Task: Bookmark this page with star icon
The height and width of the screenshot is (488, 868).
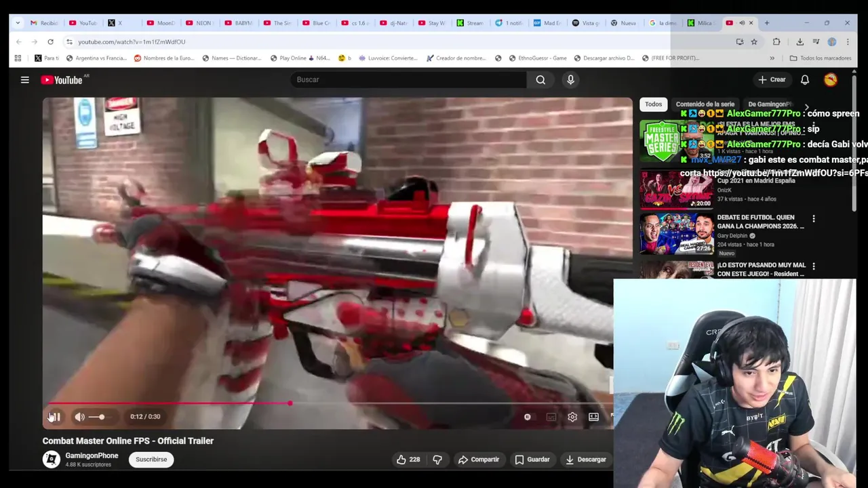Action: [x=754, y=41]
